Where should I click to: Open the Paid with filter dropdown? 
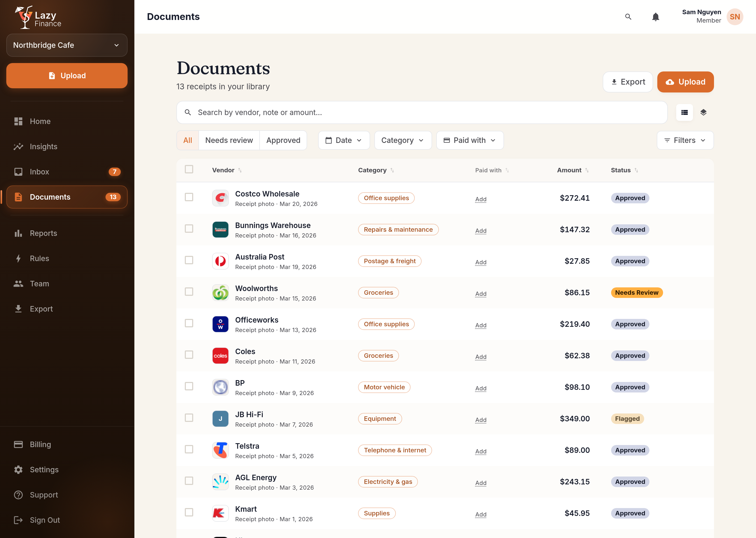470,141
